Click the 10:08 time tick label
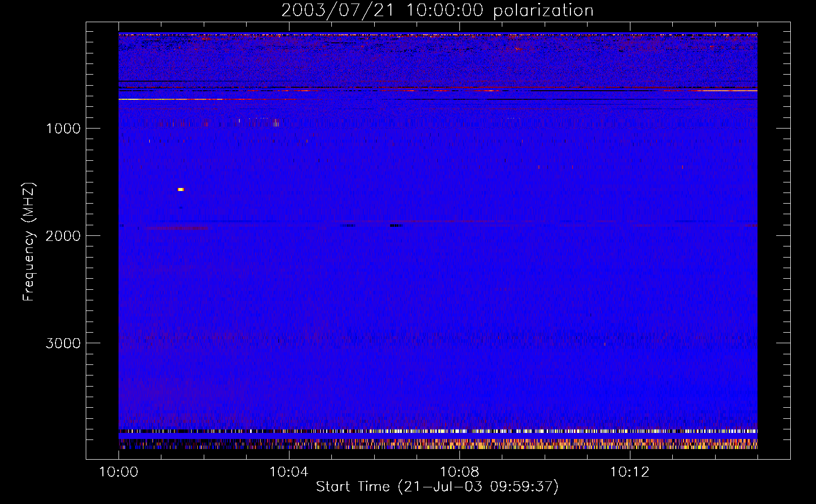 (x=459, y=472)
